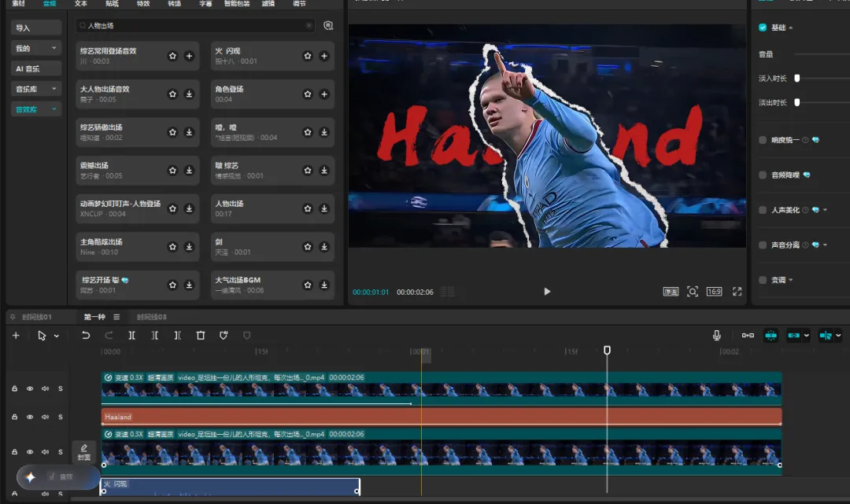The height and width of the screenshot is (504, 850).
Task: Open the AI 音乐 section
Action: 35,68
